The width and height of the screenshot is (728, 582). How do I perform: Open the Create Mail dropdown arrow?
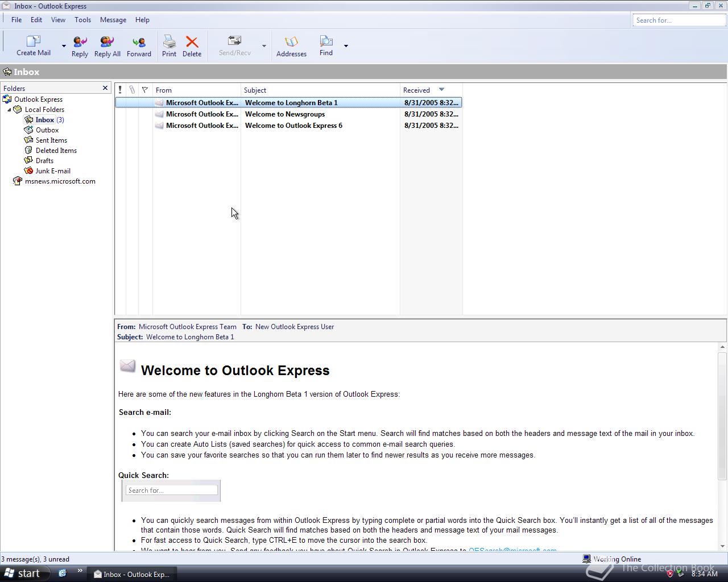(64, 46)
